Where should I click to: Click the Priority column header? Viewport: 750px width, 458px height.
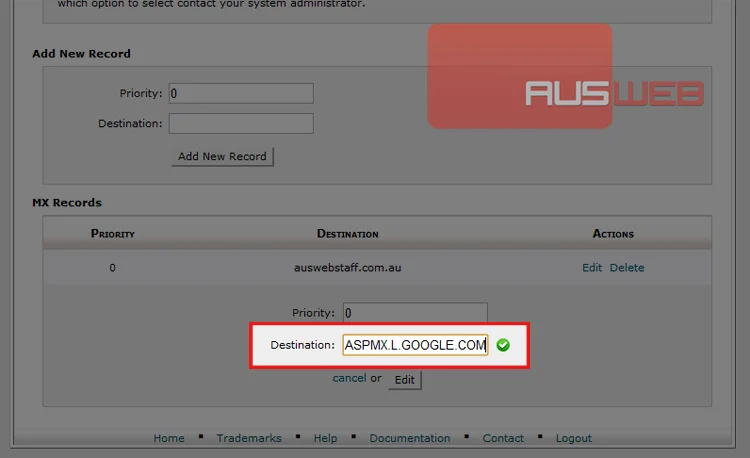click(x=113, y=234)
